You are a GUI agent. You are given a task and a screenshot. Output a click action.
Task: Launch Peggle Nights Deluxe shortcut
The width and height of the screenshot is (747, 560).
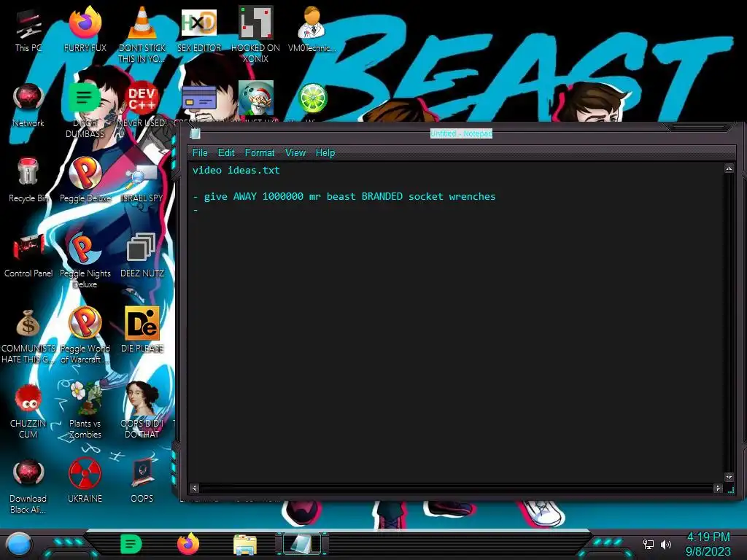point(85,260)
